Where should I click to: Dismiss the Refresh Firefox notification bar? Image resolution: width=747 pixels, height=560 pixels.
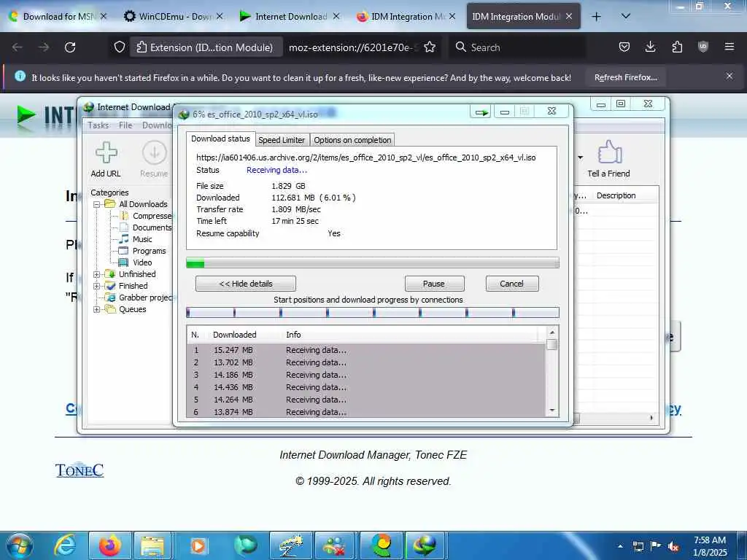(729, 76)
